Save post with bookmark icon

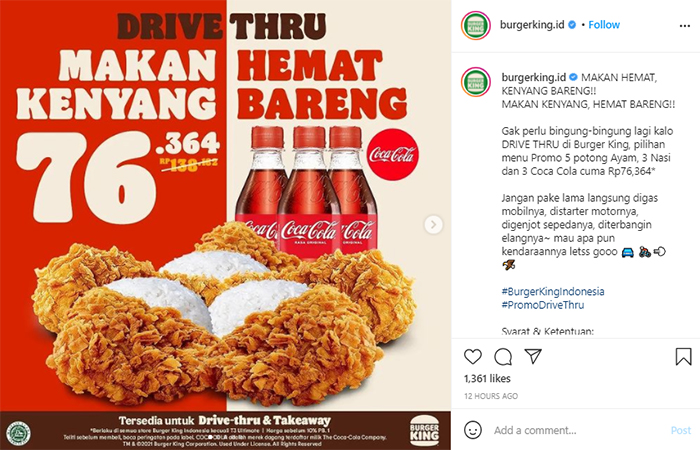point(683,357)
